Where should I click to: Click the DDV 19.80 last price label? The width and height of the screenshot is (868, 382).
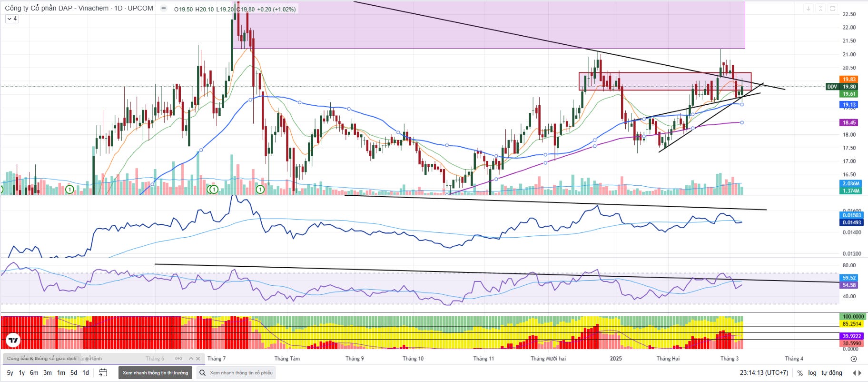(842, 87)
